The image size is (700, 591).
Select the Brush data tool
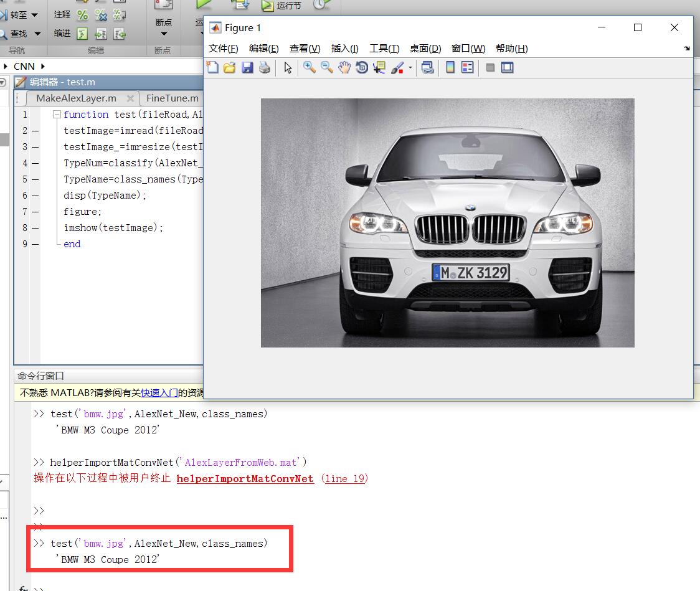tap(397, 67)
